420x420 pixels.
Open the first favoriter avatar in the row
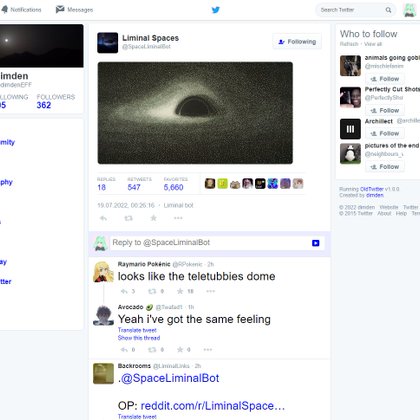click(210, 183)
